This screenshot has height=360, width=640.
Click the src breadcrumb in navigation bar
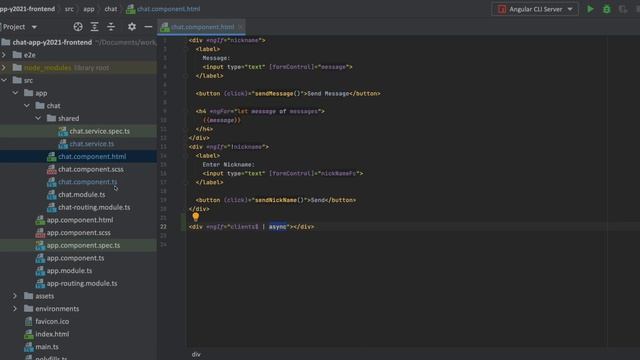[69, 9]
